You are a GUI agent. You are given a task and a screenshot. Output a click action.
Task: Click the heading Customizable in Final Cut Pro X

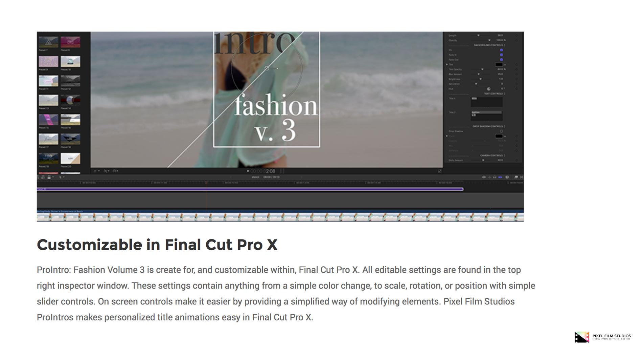point(157,245)
